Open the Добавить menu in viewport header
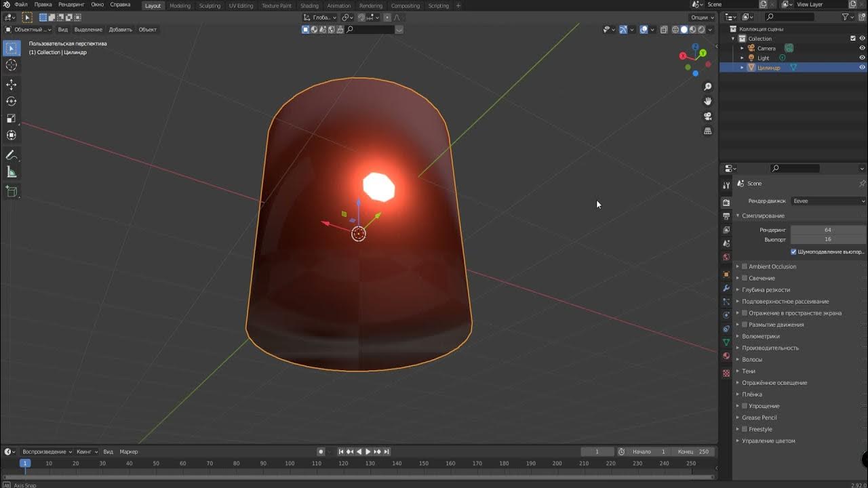The image size is (868, 488). pyautogui.click(x=121, y=30)
